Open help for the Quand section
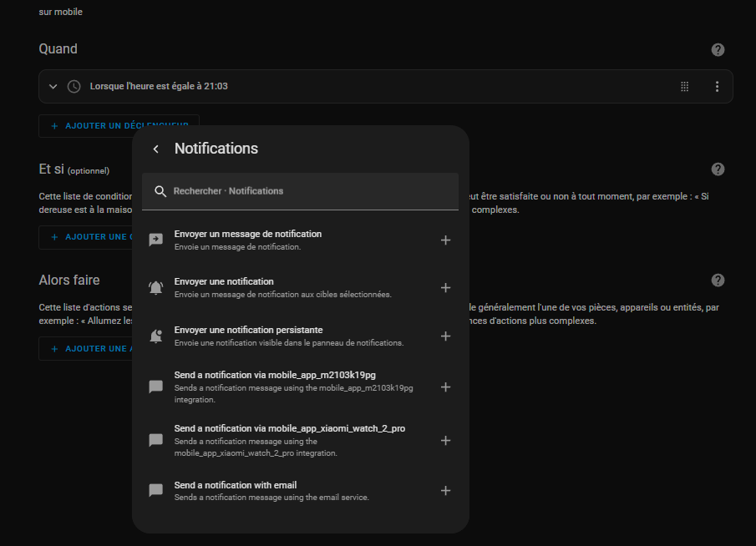 [x=718, y=49]
